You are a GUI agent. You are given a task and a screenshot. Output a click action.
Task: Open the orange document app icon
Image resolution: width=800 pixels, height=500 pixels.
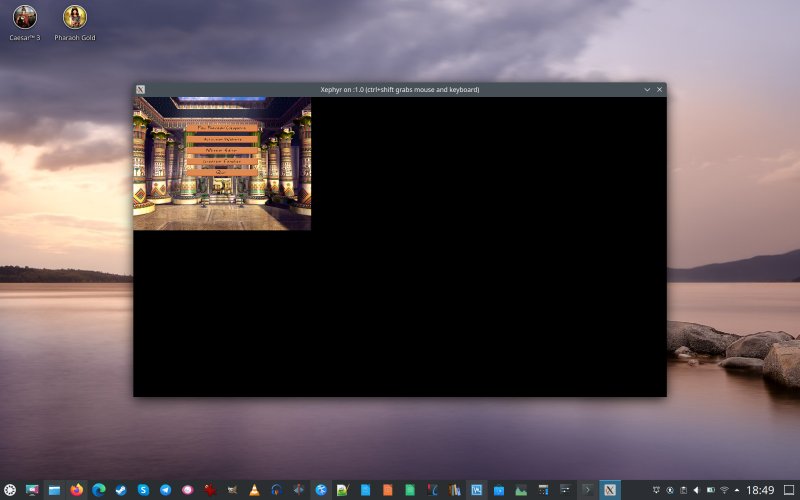[388, 490]
